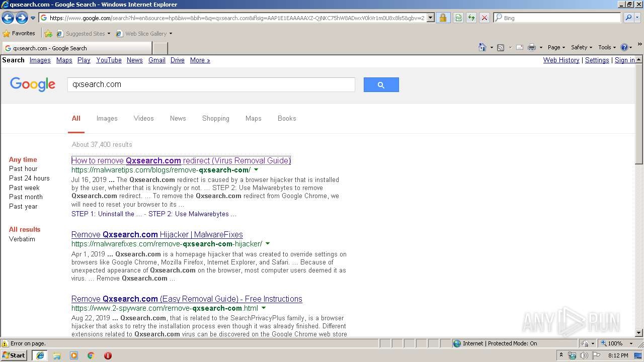Click the Error on page warning icon
The image size is (644, 362).
[5, 343]
